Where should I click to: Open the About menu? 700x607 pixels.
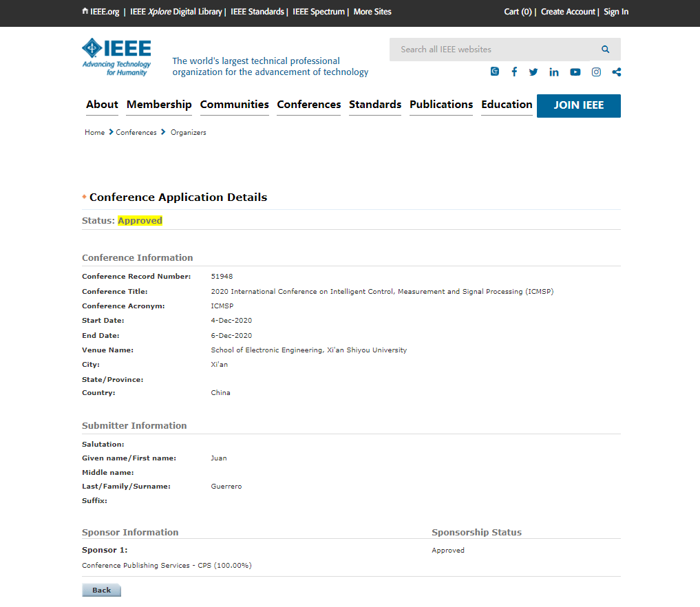click(103, 105)
